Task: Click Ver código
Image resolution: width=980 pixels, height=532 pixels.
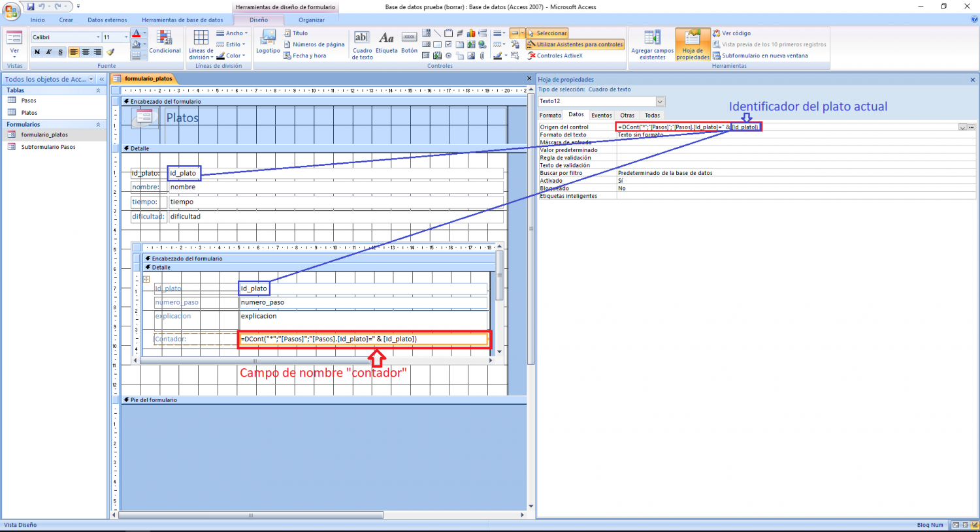Action: (732, 33)
